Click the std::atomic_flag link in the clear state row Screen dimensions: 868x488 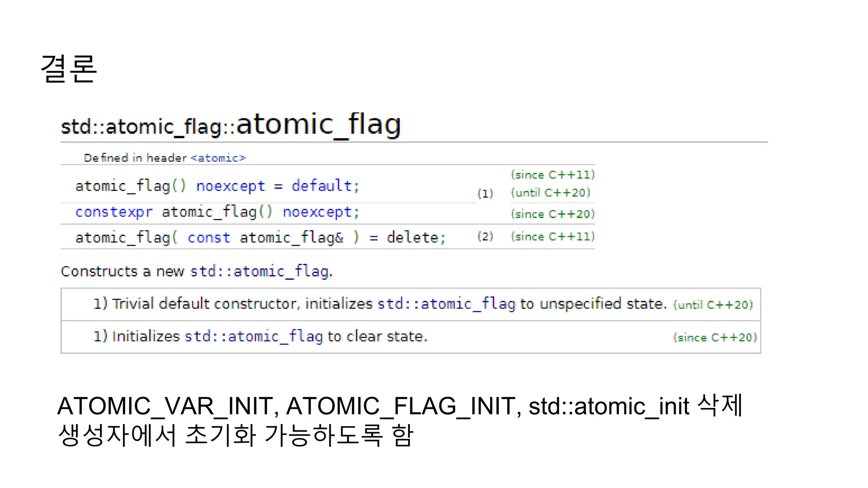[x=253, y=336]
